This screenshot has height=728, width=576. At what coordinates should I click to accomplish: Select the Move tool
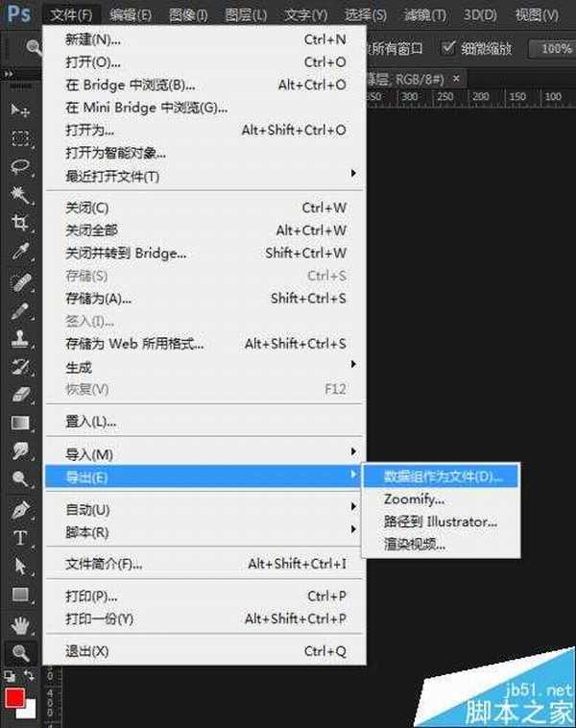20,110
